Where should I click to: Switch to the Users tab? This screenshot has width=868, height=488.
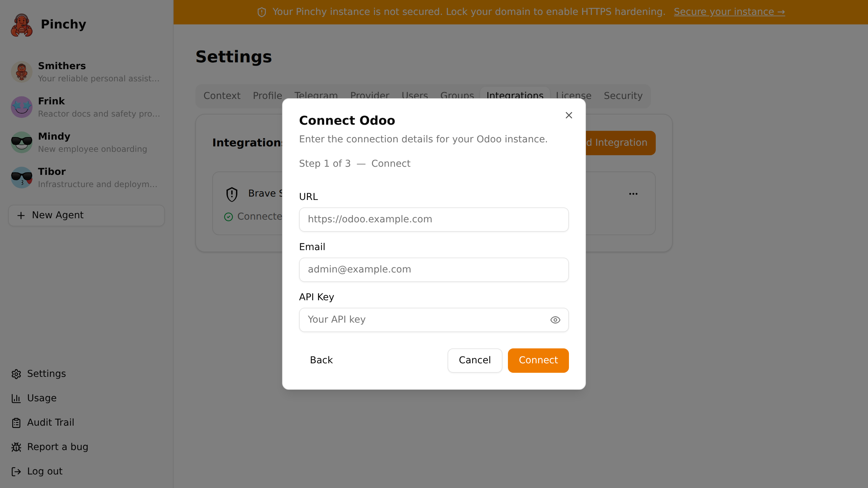415,94
